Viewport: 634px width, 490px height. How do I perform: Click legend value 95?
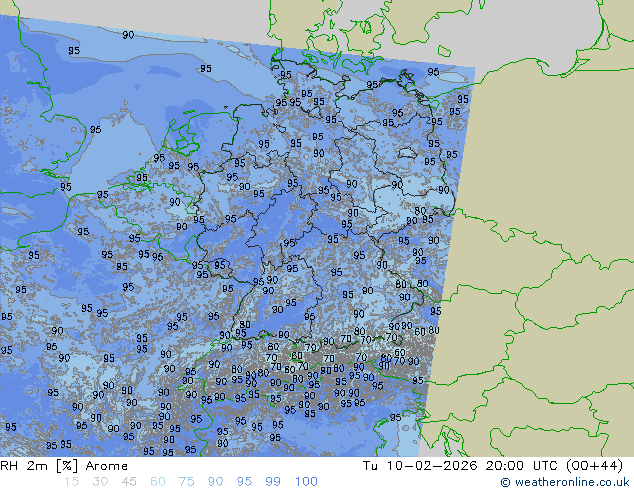(x=244, y=482)
